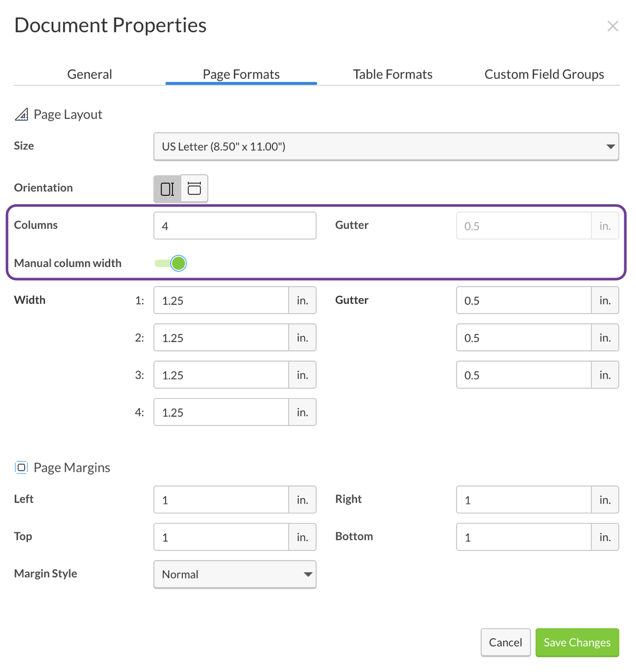Viewport: 636px width, 672px height.
Task: Click the Page Layout ruler icon
Action: tap(22, 114)
